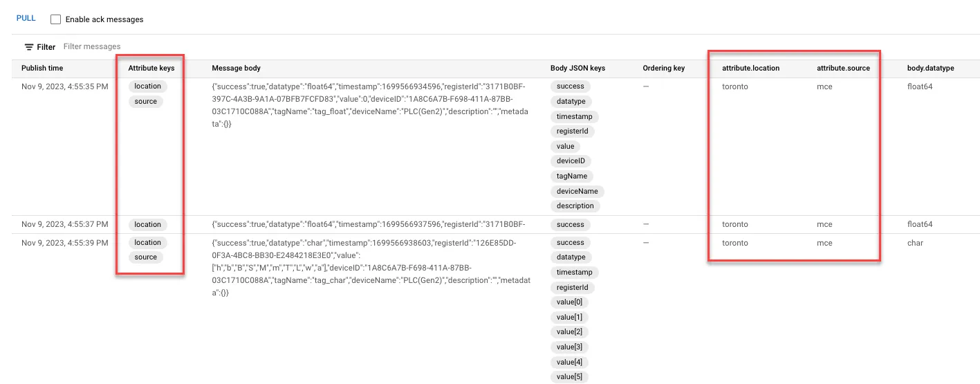
Task: Click the description JSON key chip
Action: (x=575, y=205)
